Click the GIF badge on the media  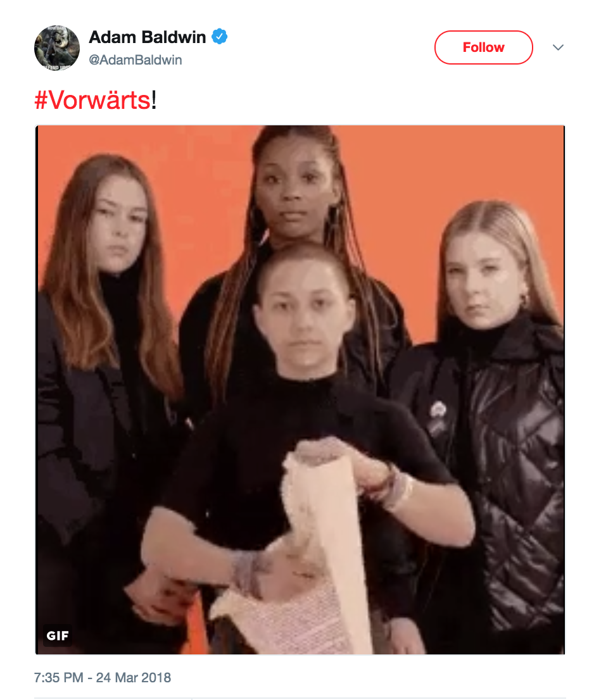[58, 635]
